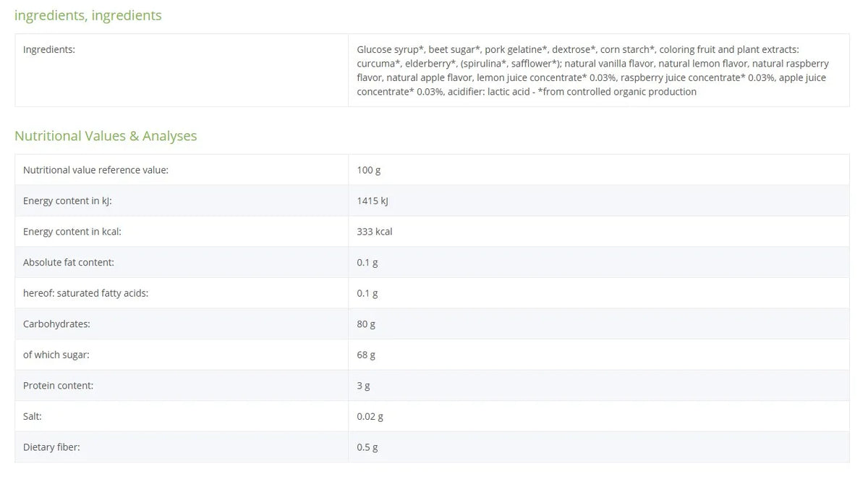The height and width of the screenshot is (482, 868).
Task: Select the 'Absolute fat content:' label
Action: 69,263
